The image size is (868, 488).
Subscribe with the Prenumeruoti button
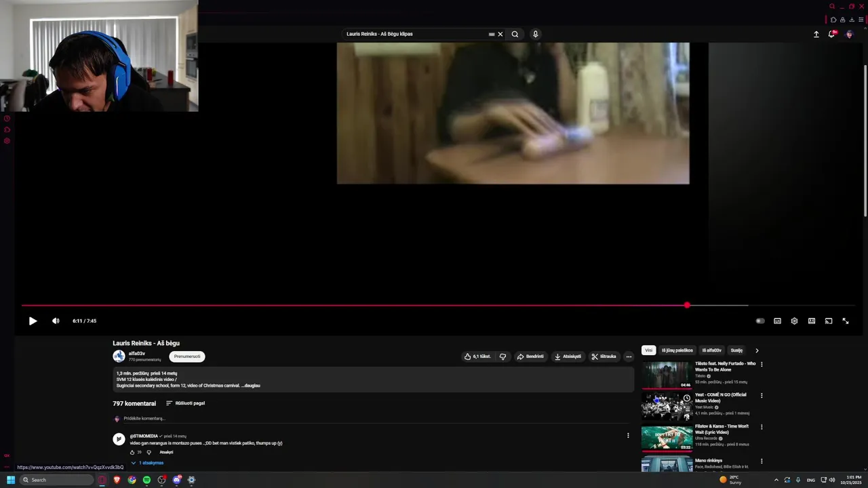(187, 357)
